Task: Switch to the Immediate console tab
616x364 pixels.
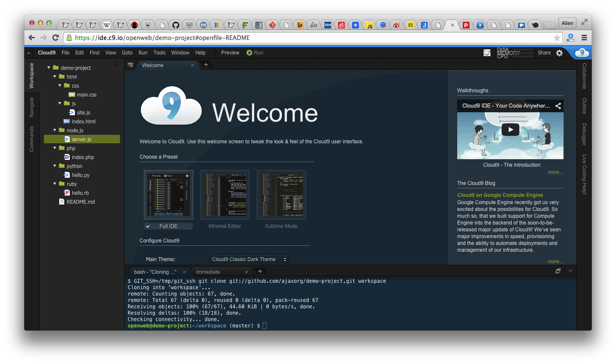Action: (208, 272)
